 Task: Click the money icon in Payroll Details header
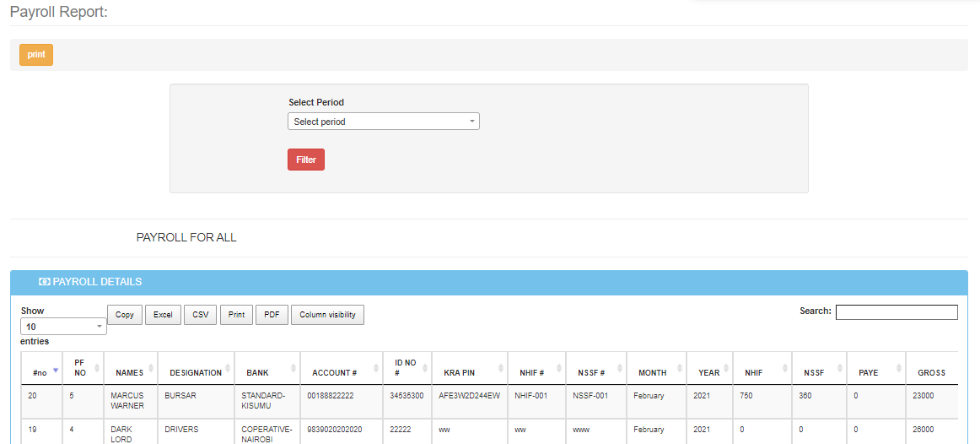[45, 282]
